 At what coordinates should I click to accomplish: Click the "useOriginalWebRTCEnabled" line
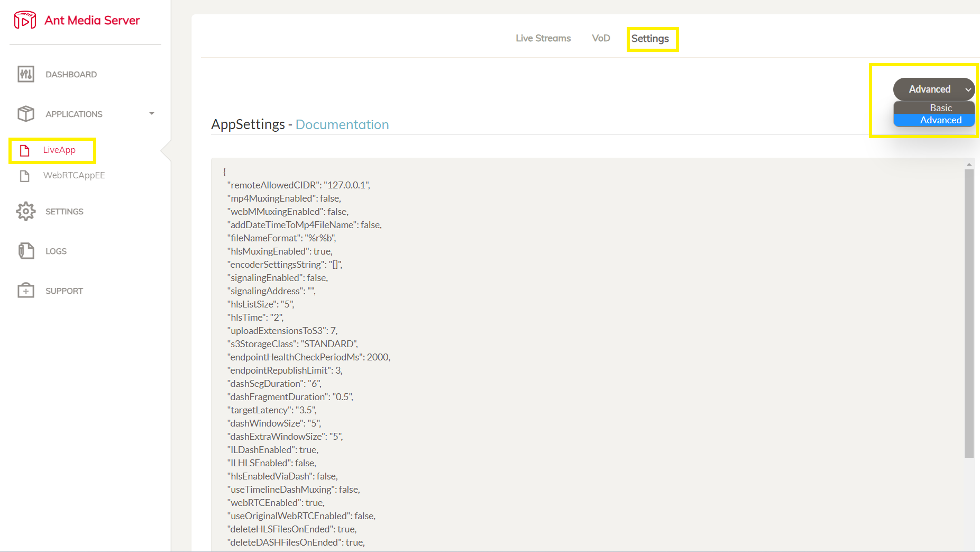[x=301, y=516]
